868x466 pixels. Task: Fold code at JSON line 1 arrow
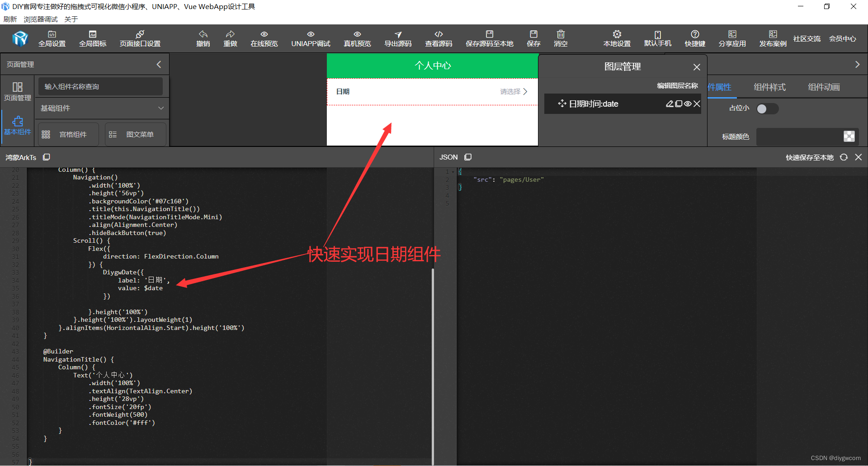tap(453, 172)
